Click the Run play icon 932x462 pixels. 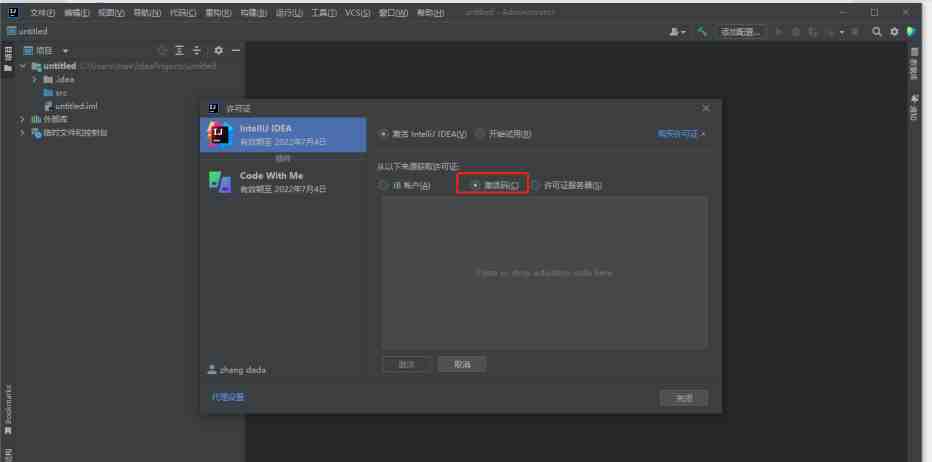(779, 32)
